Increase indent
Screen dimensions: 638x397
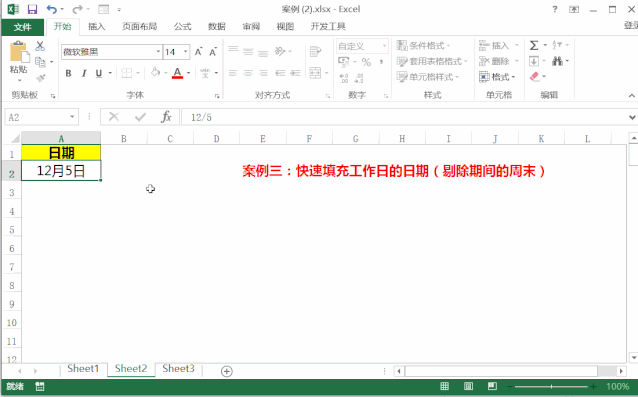[295, 73]
